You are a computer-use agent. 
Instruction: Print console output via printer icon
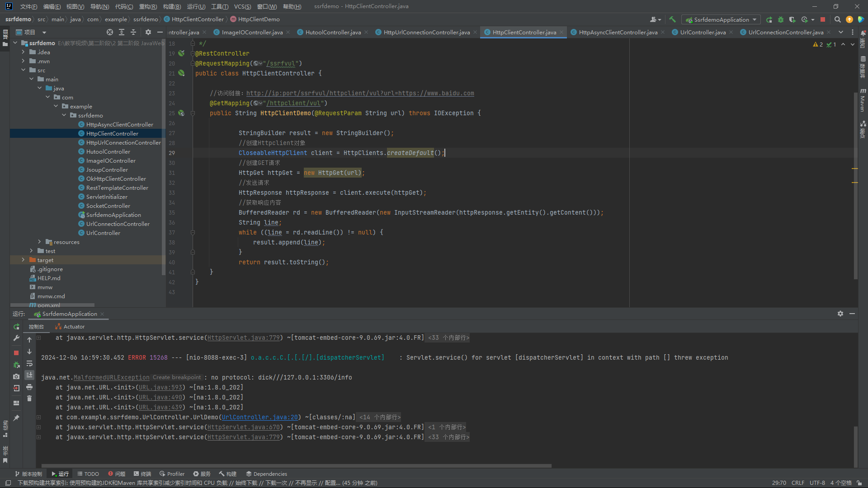point(29,387)
